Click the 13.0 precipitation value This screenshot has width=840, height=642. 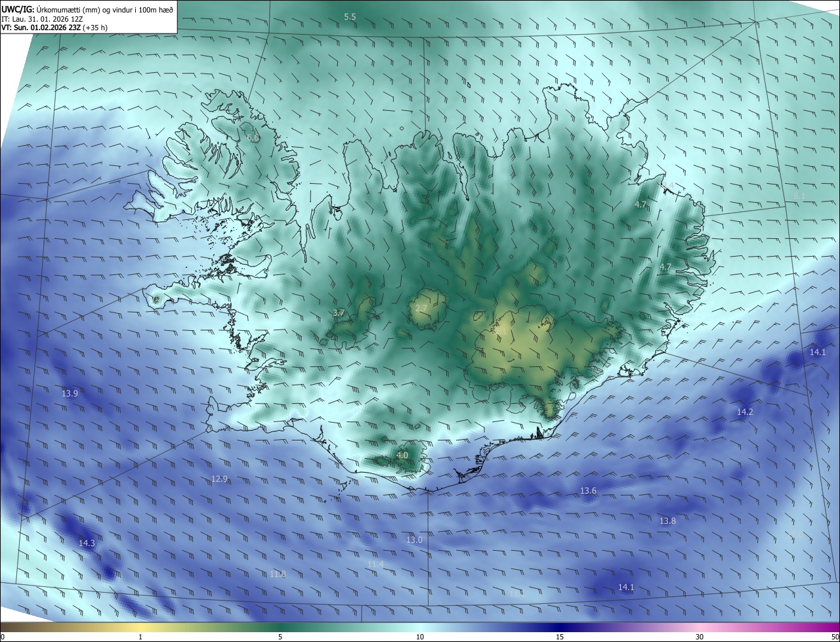(414, 540)
